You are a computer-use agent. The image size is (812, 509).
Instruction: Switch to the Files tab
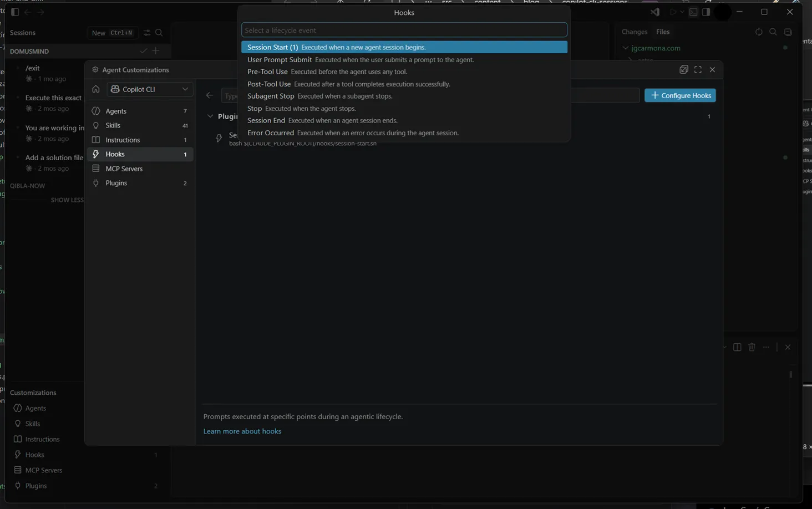point(663,32)
